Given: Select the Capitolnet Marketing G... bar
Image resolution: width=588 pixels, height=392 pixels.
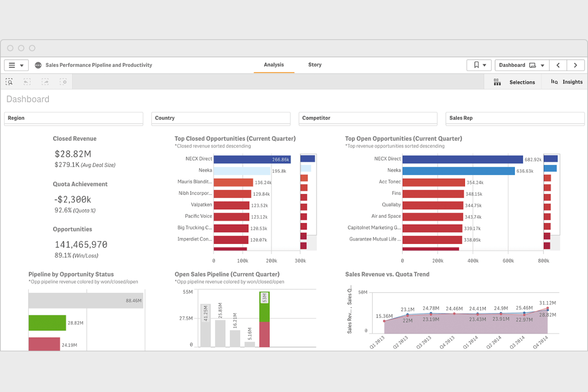Looking at the screenshot, I should pos(432,228).
